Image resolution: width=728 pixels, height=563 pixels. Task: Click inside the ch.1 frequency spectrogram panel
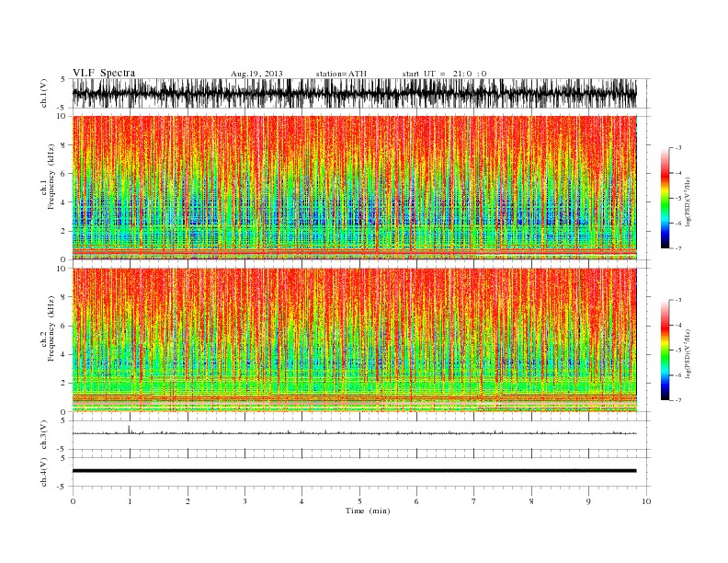354,188
